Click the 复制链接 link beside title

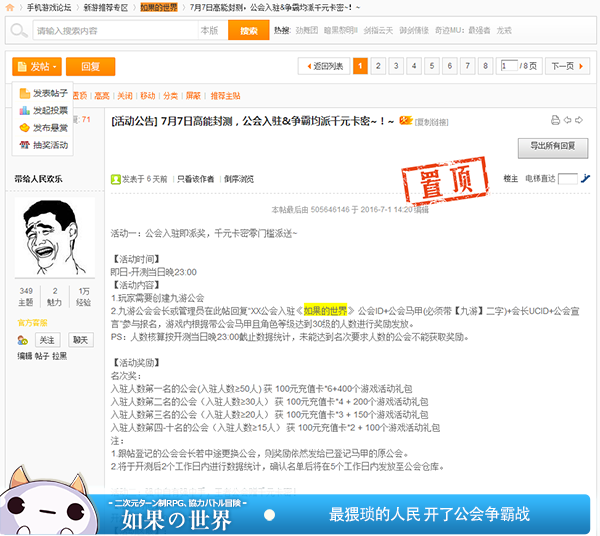pos(432,122)
